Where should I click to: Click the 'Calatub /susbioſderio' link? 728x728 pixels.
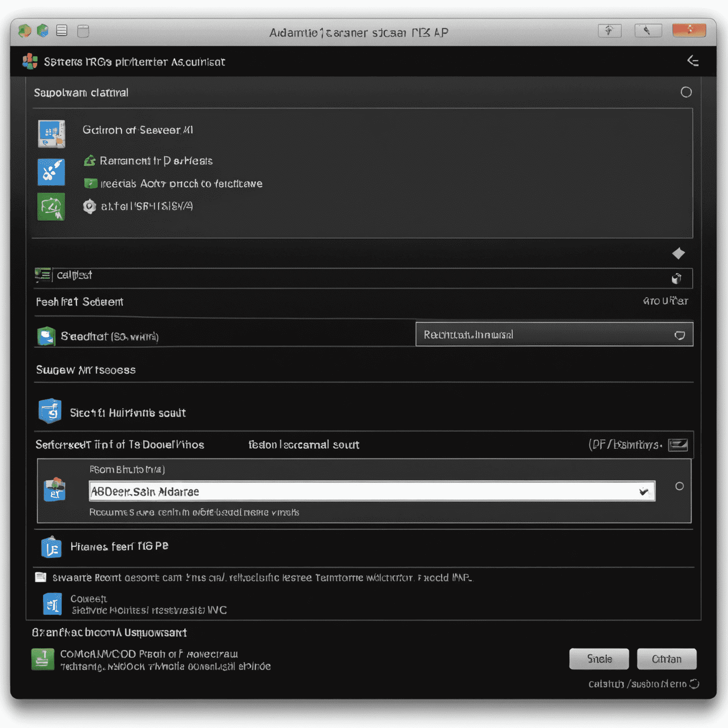pos(637,684)
